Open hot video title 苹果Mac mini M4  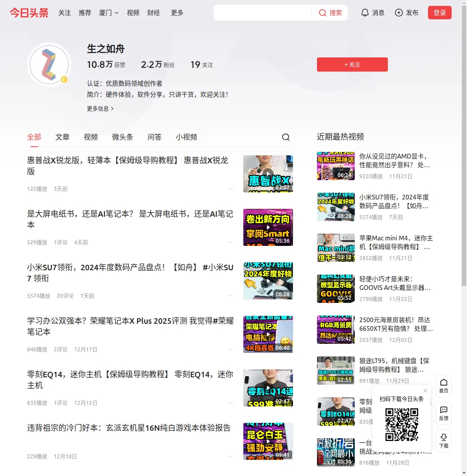(396, 242)
